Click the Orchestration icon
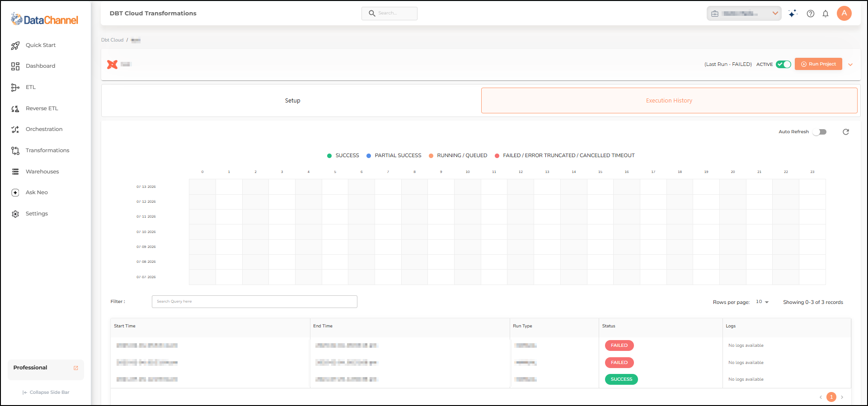 (x=15, y=130)
